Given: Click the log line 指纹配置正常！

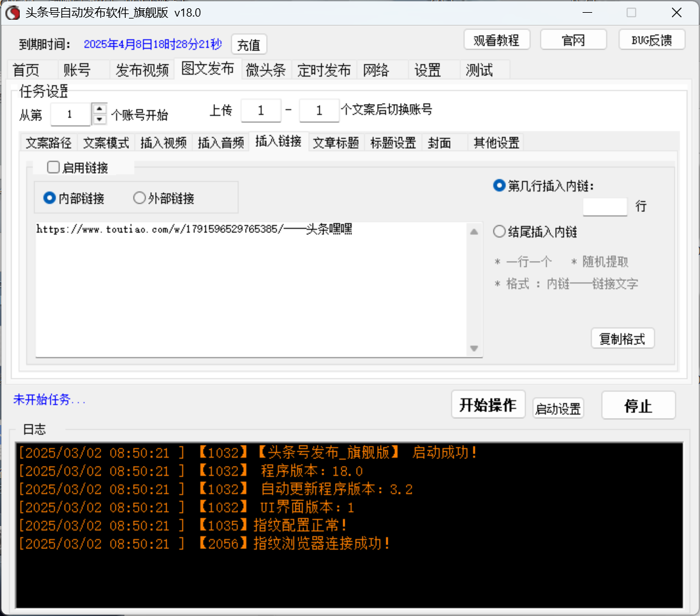Looking at the screenshot, I should point(182,525).
